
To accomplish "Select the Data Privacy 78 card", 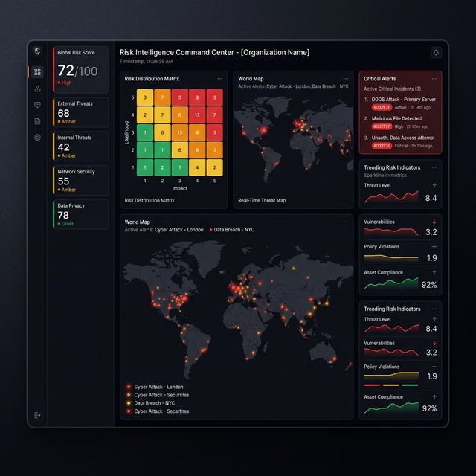I will 81,214.
